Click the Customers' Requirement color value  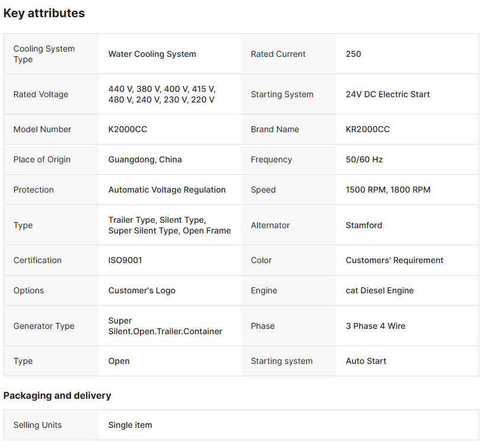pos(394,260)
